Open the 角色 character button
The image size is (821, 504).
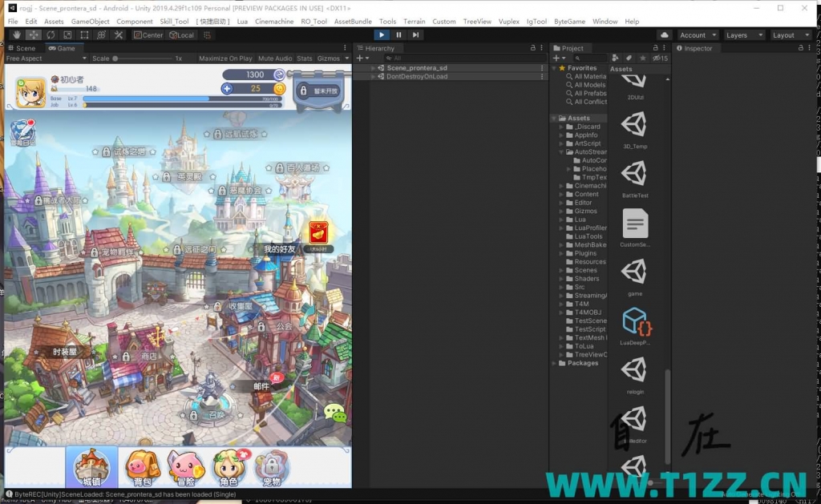229,467
